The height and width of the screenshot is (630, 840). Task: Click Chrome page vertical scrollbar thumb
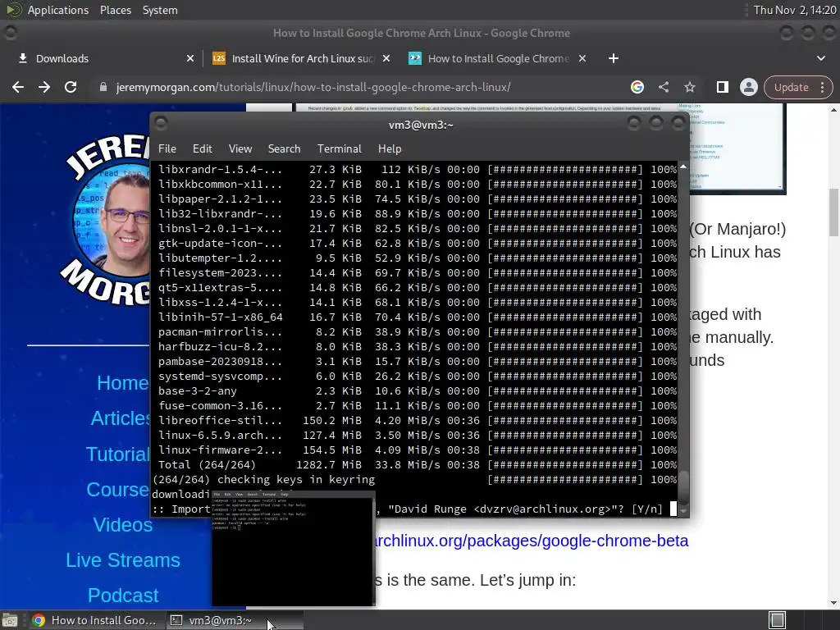point(834,212)
